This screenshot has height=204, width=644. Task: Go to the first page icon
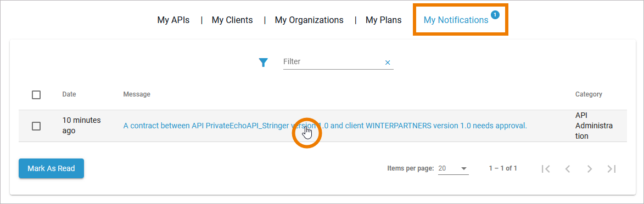click(546, 169)
